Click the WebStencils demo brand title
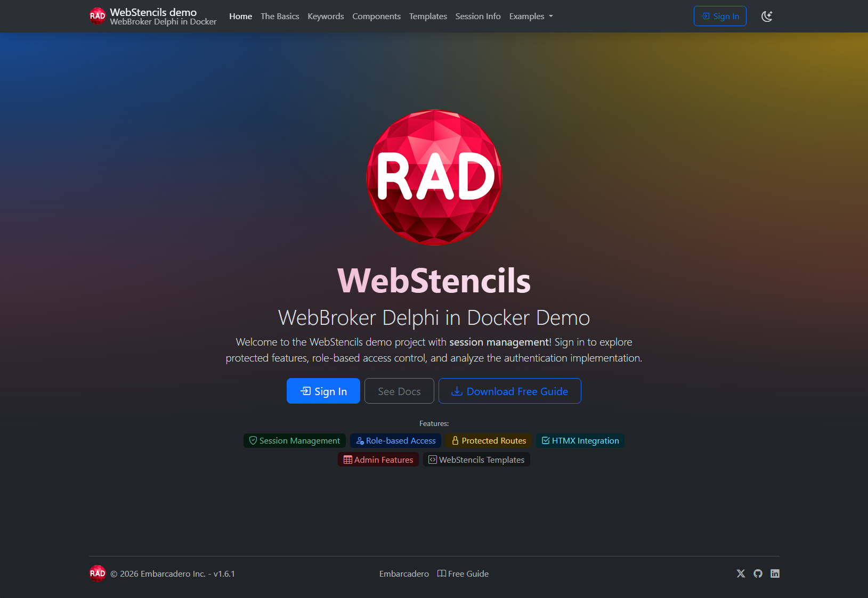 153,12
